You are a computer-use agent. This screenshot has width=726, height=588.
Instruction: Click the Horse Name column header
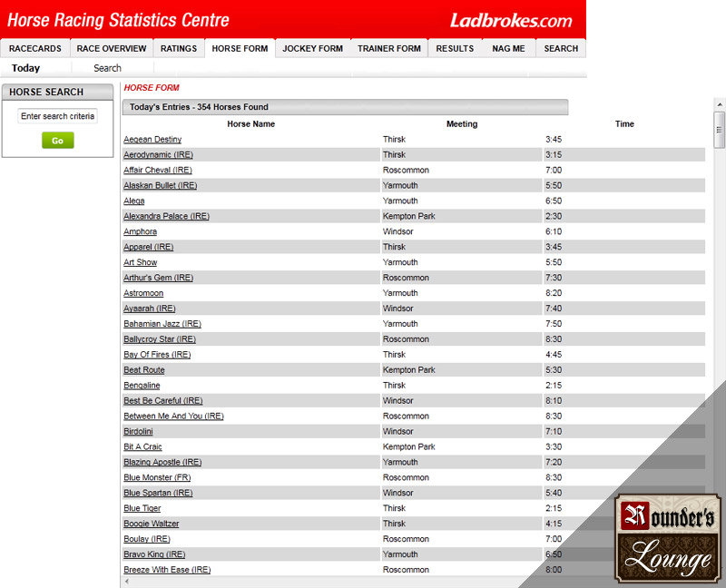(251, 124)
